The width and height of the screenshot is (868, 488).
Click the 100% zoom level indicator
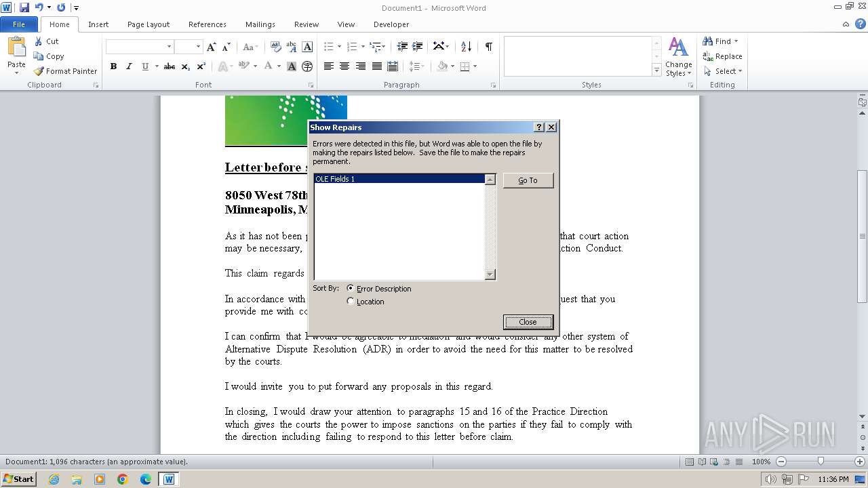tap(761, 462)
